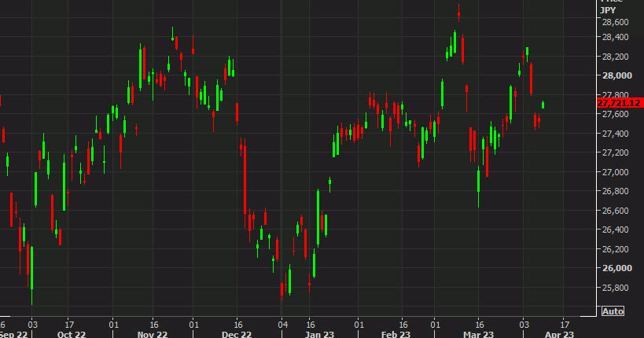644x338 pixels.
Task: Click the bold 26,000 price axis label
Action: coord(617,268)
